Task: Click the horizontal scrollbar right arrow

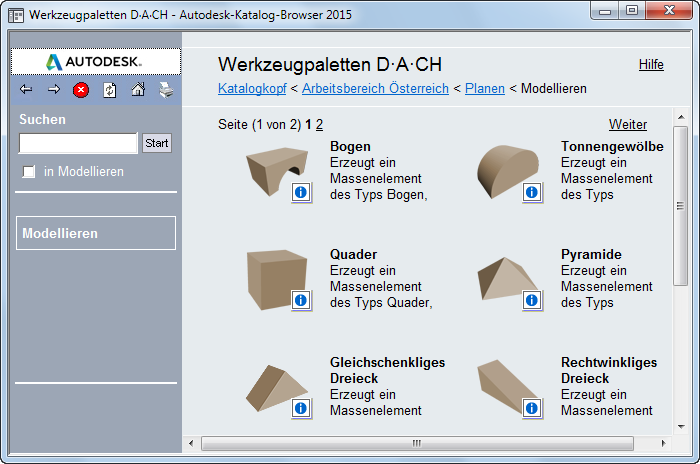Action: click(x=663, y=443)
